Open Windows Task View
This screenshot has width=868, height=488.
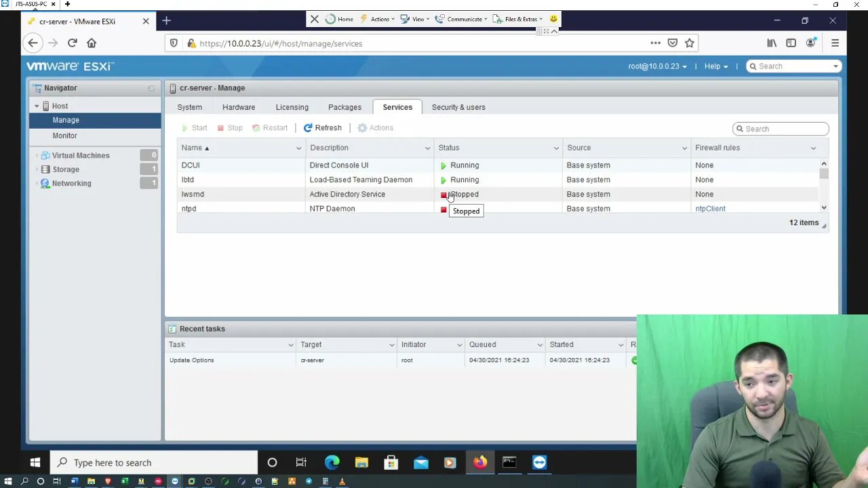tap(301, 462)
